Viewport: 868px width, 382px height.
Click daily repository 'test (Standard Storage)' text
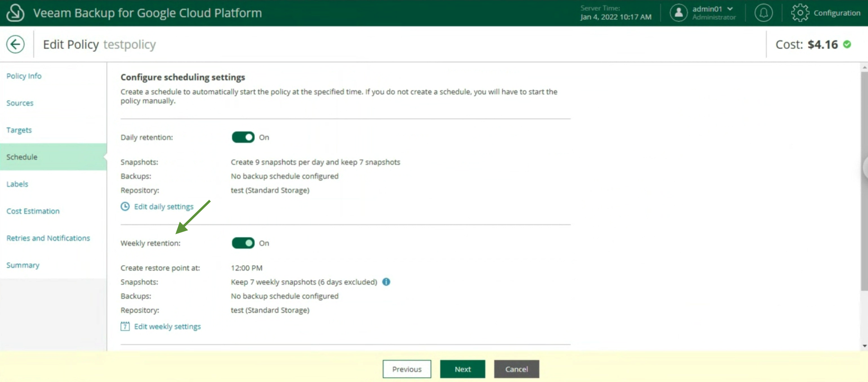(270, 190)
